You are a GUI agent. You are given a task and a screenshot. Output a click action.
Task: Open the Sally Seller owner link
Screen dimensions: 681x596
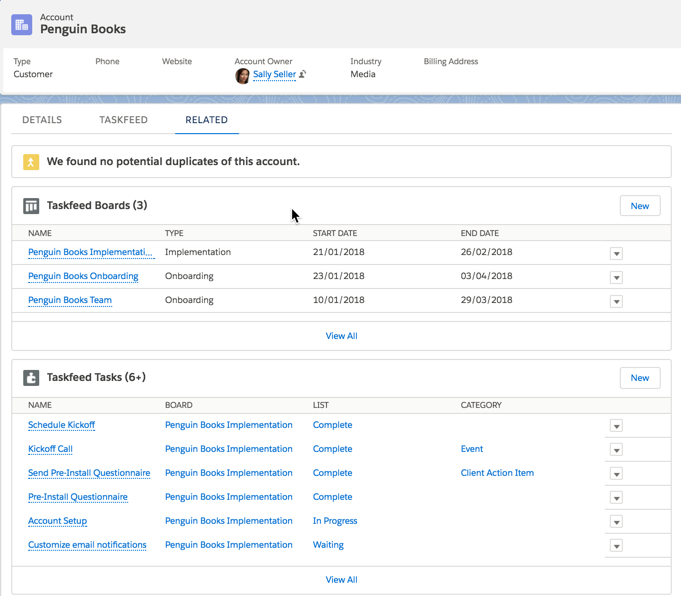tap(274, 74)
